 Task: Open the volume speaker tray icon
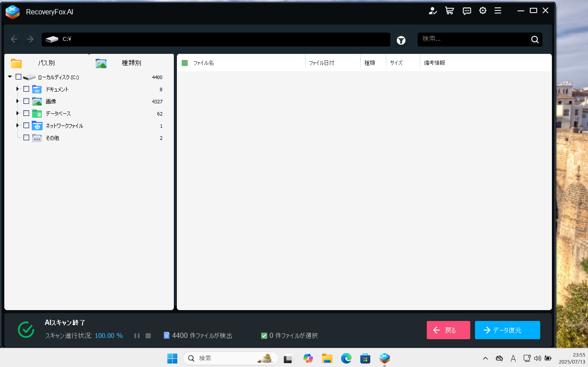[x=537, y=358]
